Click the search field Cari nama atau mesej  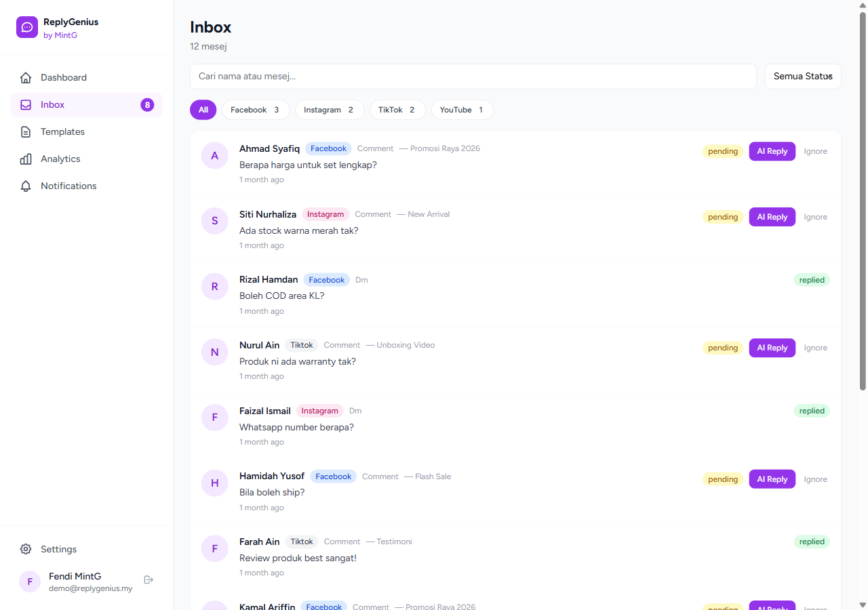pyautogui.click(x=473, y=77)
